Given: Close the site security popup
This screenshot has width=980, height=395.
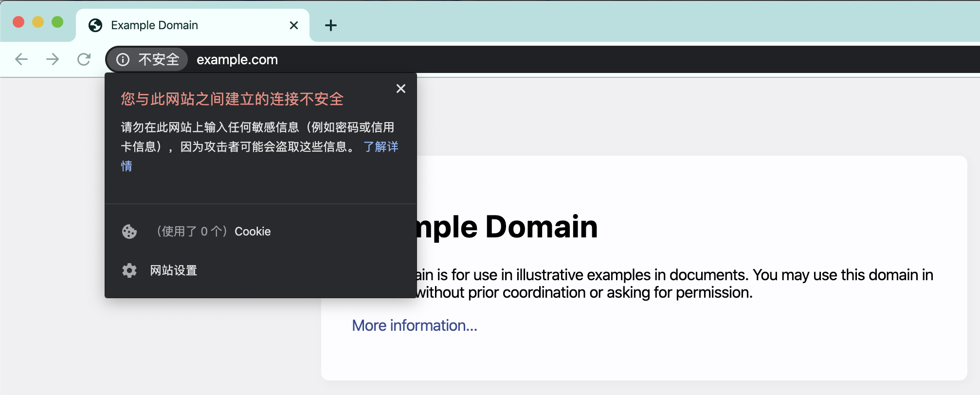Looking at the screenshot, I should pyautogui.click(x=401, y=89).
